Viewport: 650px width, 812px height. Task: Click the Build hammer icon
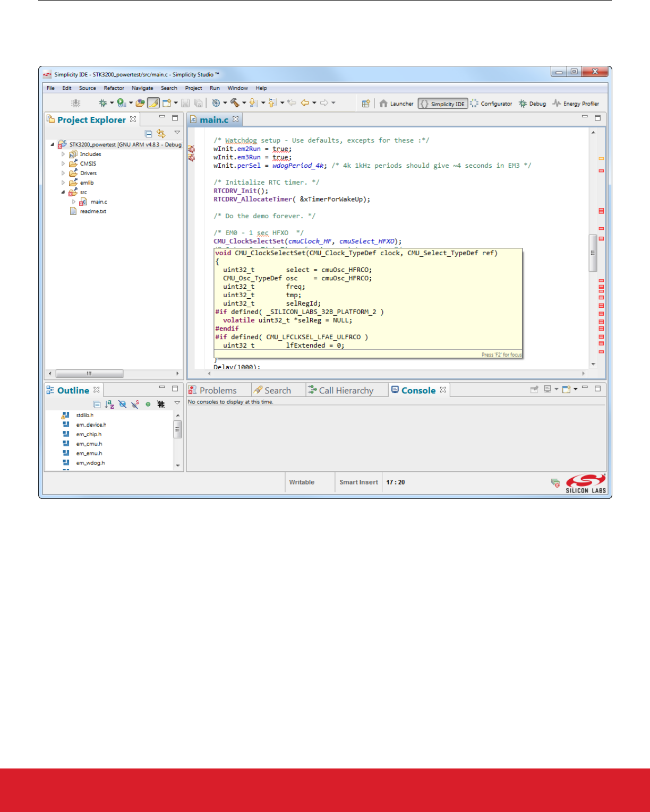tap(234, 103)
